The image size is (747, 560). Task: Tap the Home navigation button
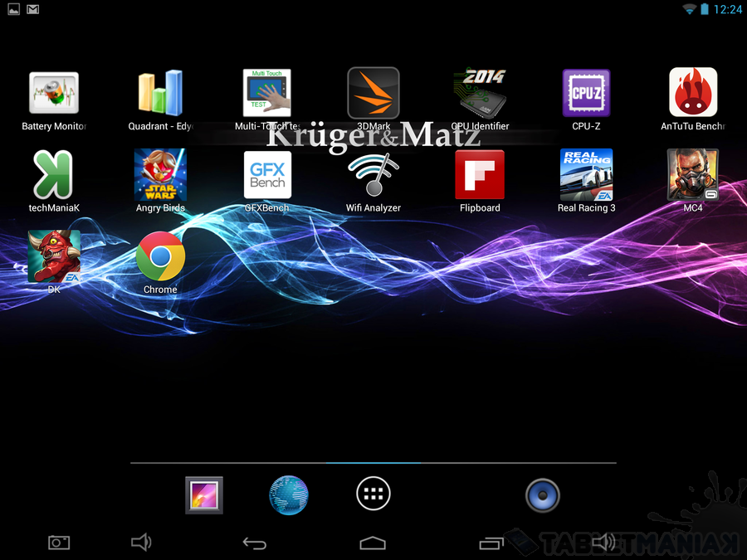pyautogui.click(x=373, y=543)
